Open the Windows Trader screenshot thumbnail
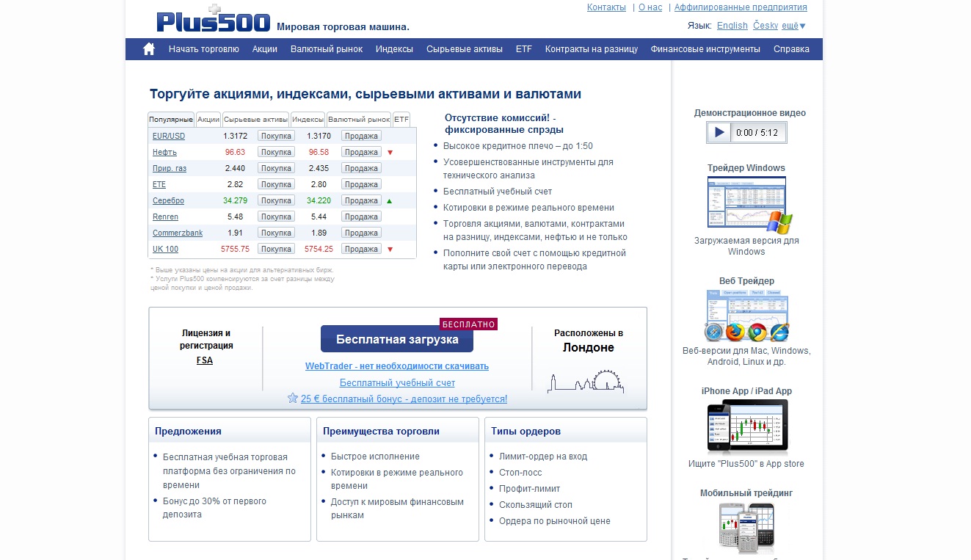 click(x=749, y=204)
